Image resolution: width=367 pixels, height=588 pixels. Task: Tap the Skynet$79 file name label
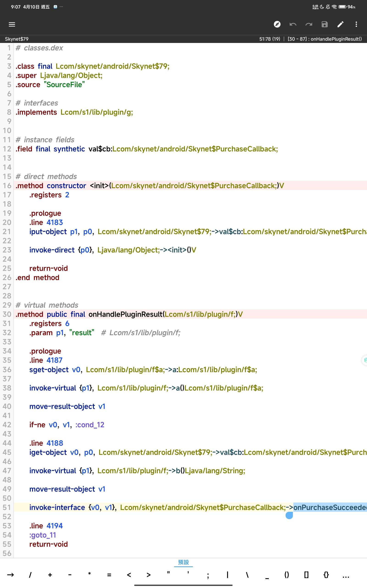(x=17, y=39)
